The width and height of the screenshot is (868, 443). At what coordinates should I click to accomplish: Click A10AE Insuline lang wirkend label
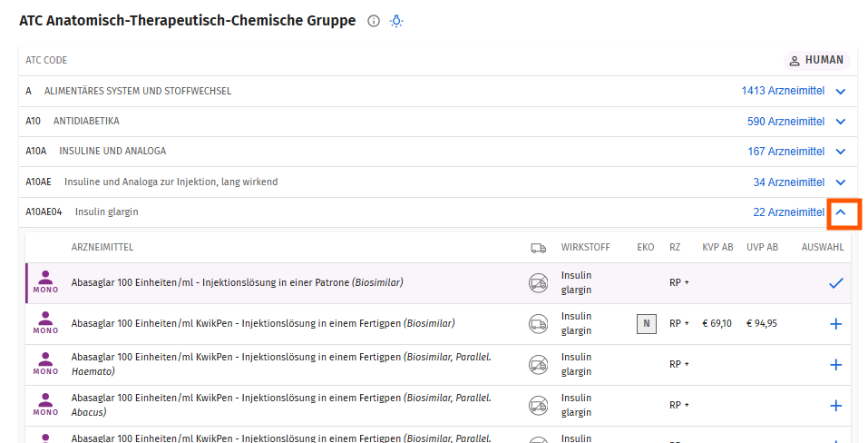pyautogui.click(x=151, y=182)
